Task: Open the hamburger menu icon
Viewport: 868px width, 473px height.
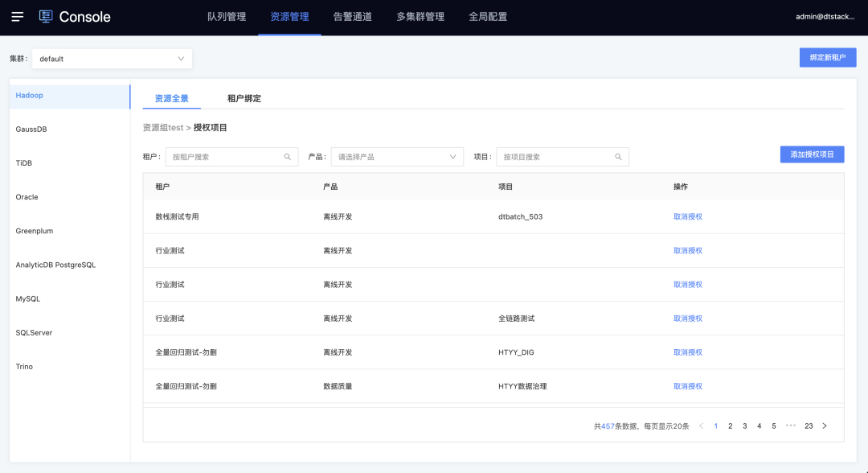Action: click(x=17, y=17)
